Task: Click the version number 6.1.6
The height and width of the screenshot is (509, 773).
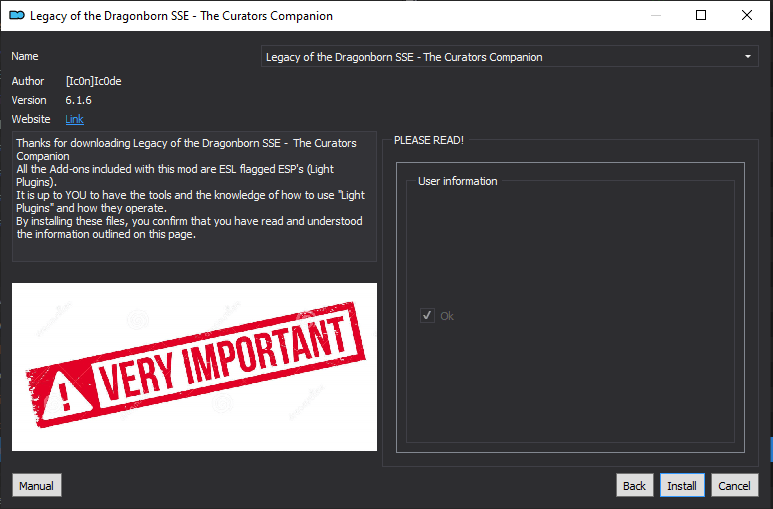Action: [x=78, y=100]
